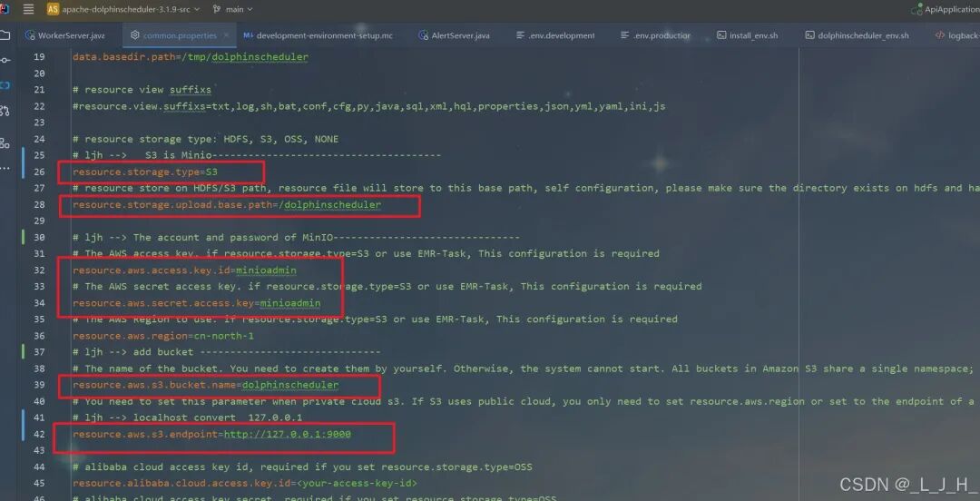Click the markdown icon on development-environment-setup tab
This screenshot has height=501, width=980.
coord(248,35)
